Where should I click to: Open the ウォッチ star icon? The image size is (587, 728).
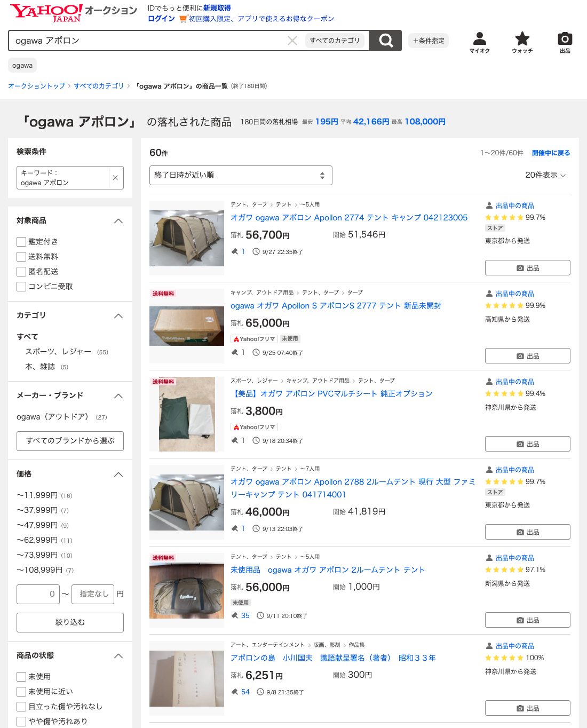[x=522, y=43]
